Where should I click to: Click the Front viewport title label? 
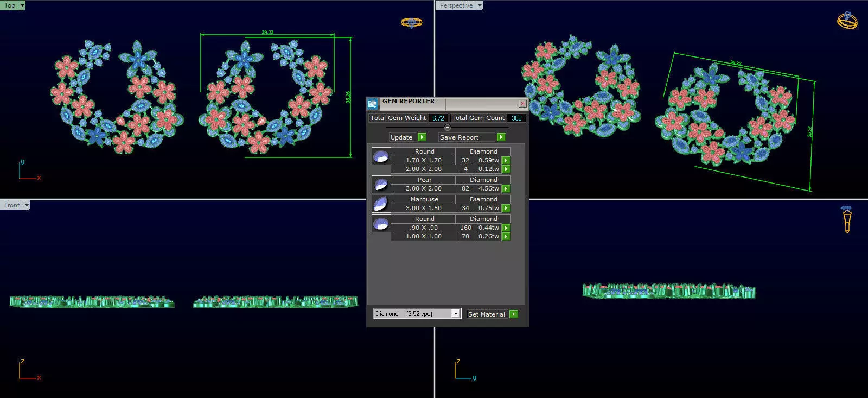(x=12, y=205)
